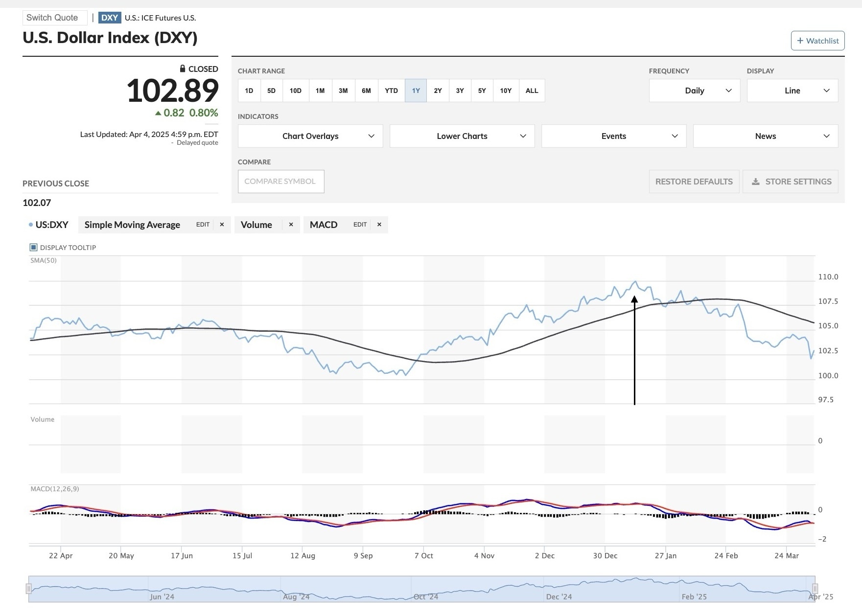This screenshot has height=616, width=862.
Task: Edit the Simple Moving Average settings
Action: tap(203, 225)
